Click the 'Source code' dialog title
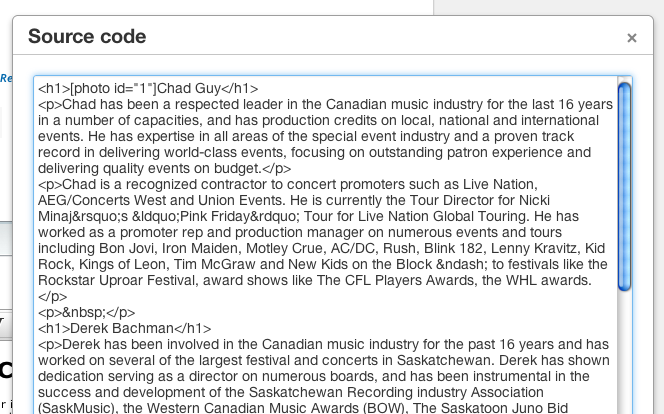This screenshot has width=664, height=414. click(87, 36)
